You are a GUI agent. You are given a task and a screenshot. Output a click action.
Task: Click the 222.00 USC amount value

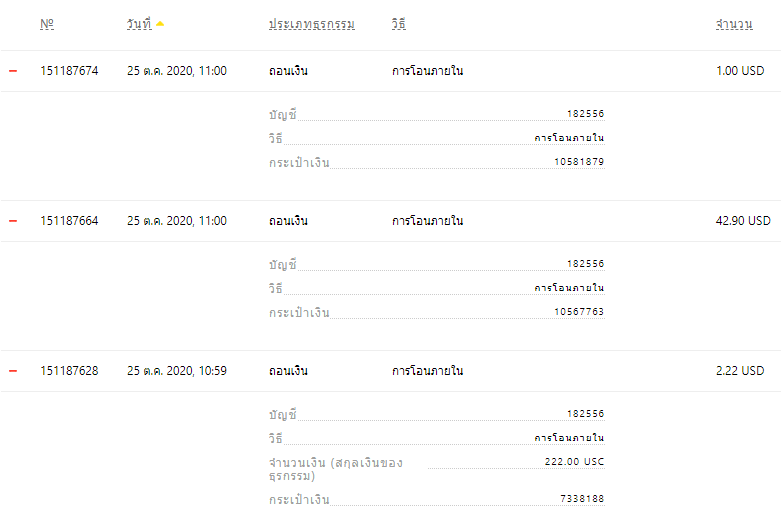(574, 462)
